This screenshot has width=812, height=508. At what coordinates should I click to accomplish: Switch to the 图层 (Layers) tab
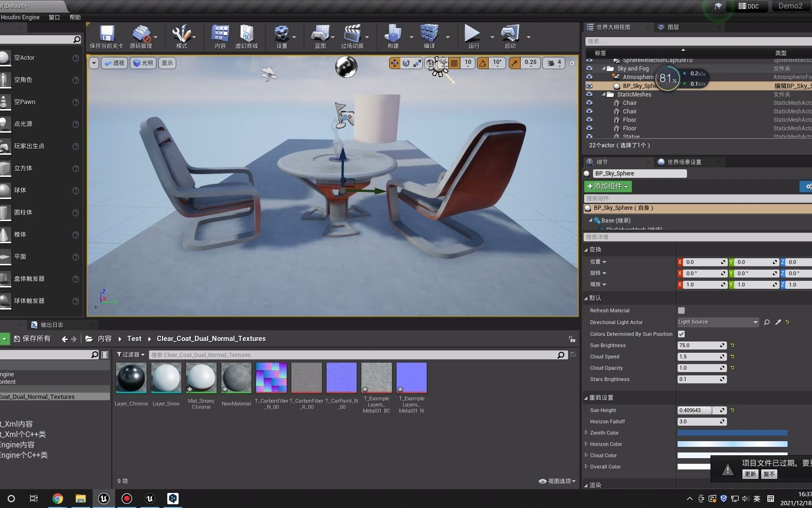point(672,27)
